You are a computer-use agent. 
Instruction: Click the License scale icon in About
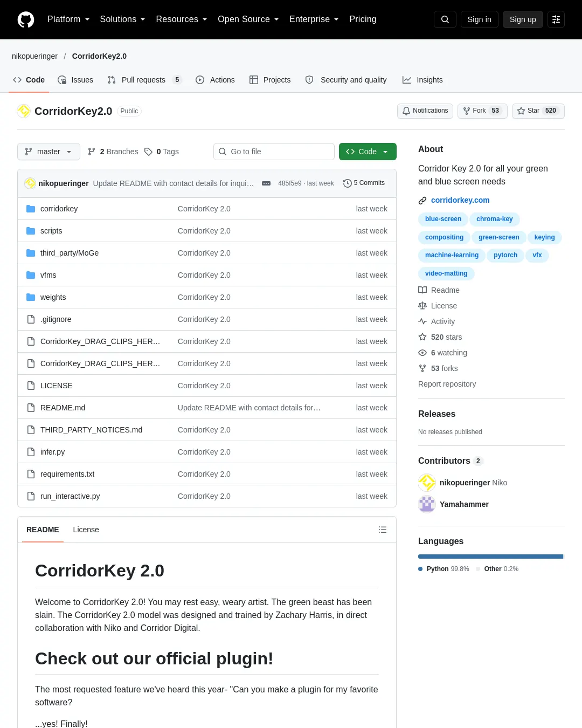coord(422,306)
